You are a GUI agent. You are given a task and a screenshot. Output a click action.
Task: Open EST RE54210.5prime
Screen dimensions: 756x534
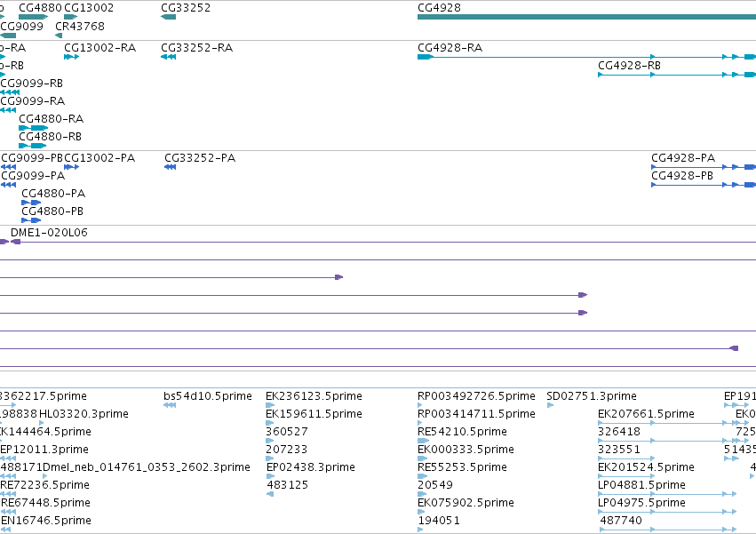tap(462, 432)
